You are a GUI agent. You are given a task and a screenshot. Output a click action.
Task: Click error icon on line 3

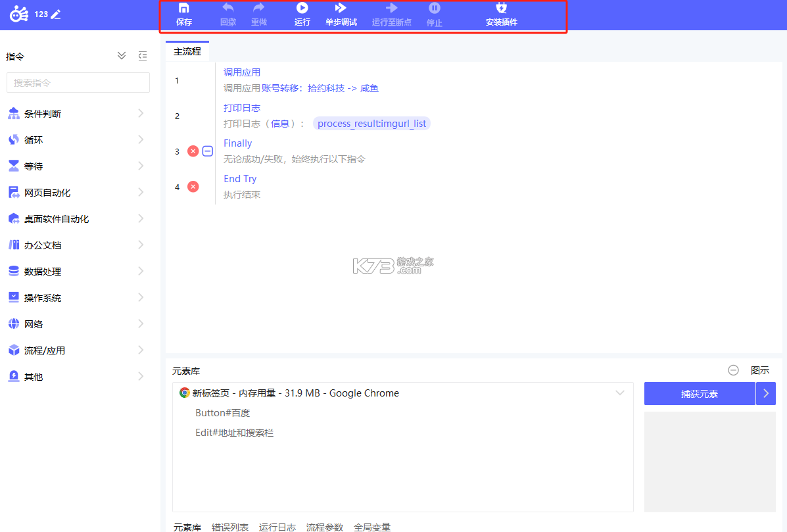pyautogui.click(x=193, y=151)
